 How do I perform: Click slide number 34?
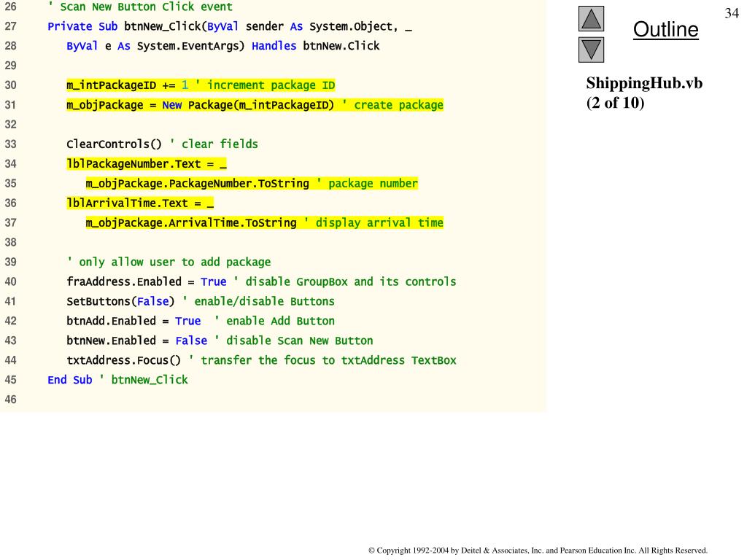point(732,13)
